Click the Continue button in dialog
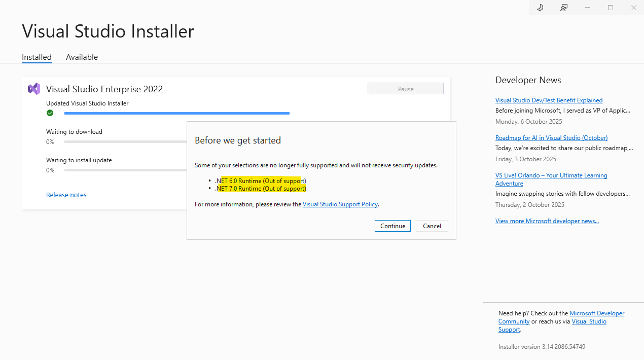Image resolution: width=644 pixels, height=360 pixels. (x=392, y=226)
